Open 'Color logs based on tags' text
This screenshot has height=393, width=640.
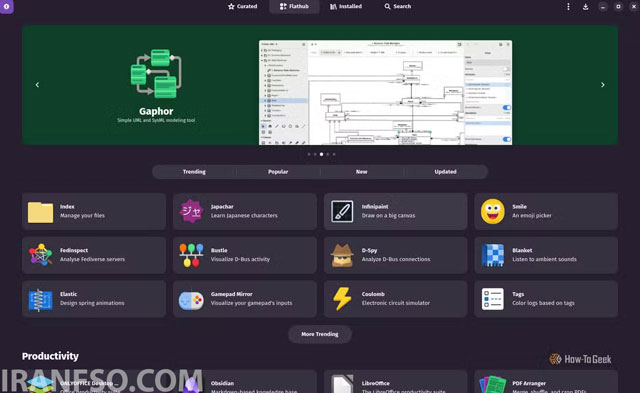point(543,303)
